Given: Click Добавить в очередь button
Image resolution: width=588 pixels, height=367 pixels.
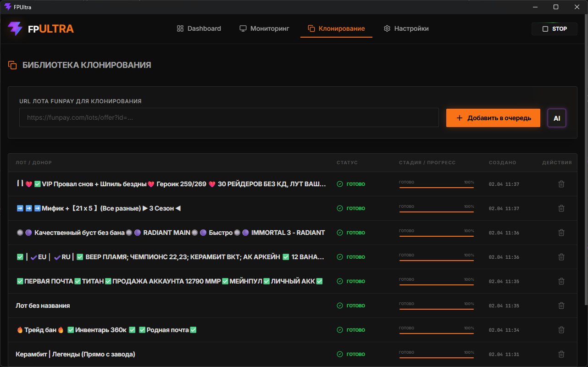Looking at the screenshot, I should tap(493, 118).
